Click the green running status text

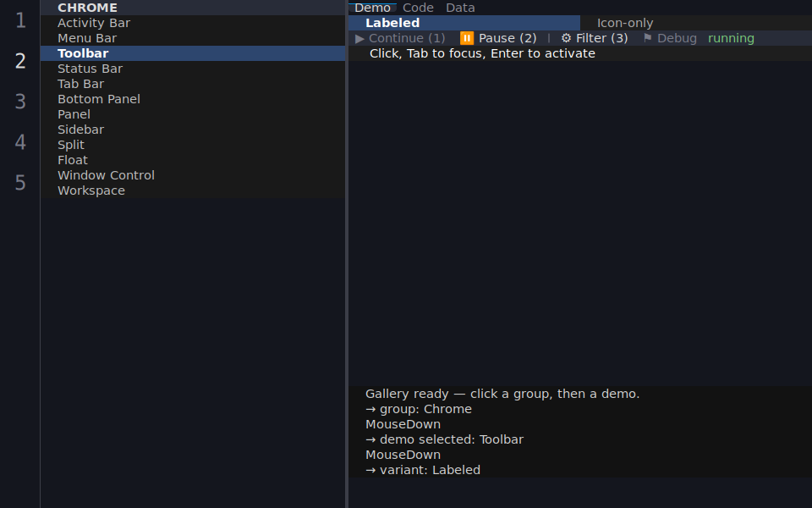[x=731, y=38]
